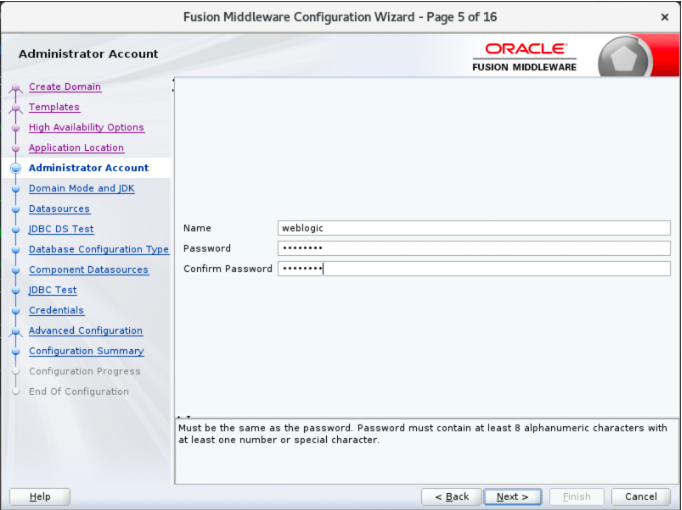Click the message pane collapse arrows

coord(184,417)
